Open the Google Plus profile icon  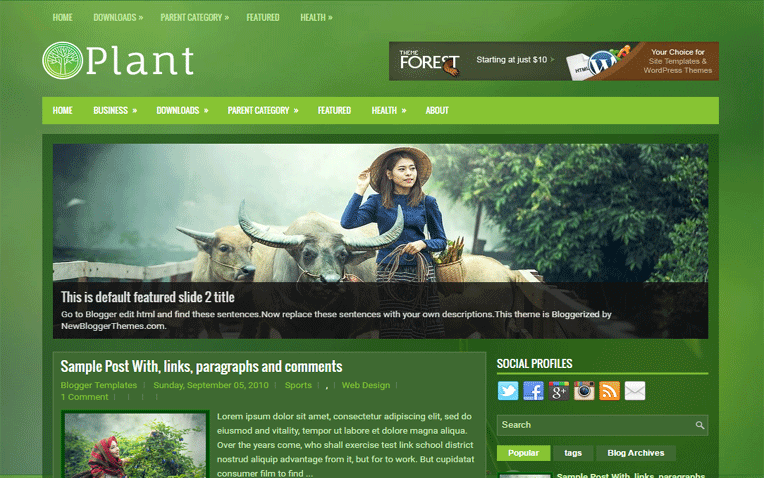click(x=559, y=391)
